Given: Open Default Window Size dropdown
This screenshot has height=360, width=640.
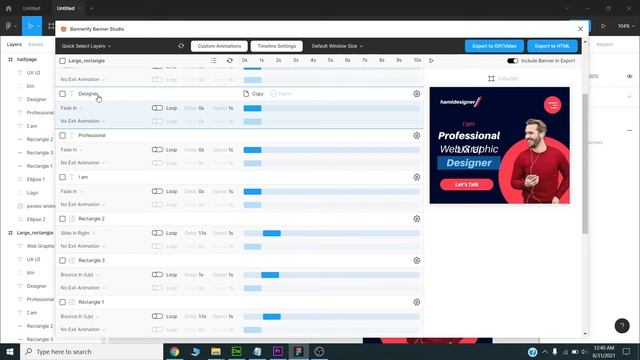Looking at the screenshot, I should 337,46.
